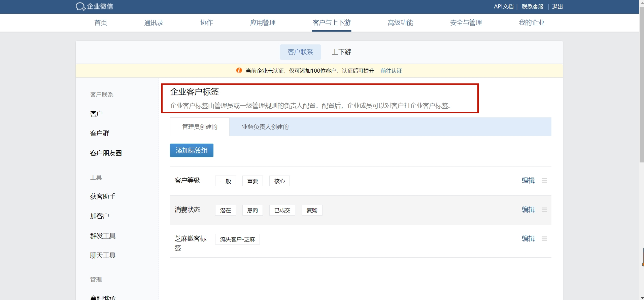The image size is (644, 300).
Task: Edit the 消费状态 tag group
Action: pyautogui.click(x=528, y=210)
